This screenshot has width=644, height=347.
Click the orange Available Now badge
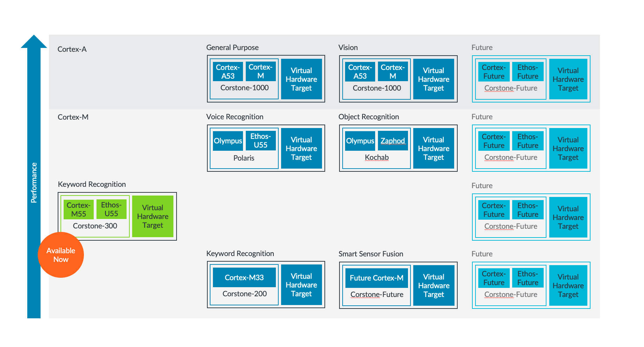click(61, 255)
